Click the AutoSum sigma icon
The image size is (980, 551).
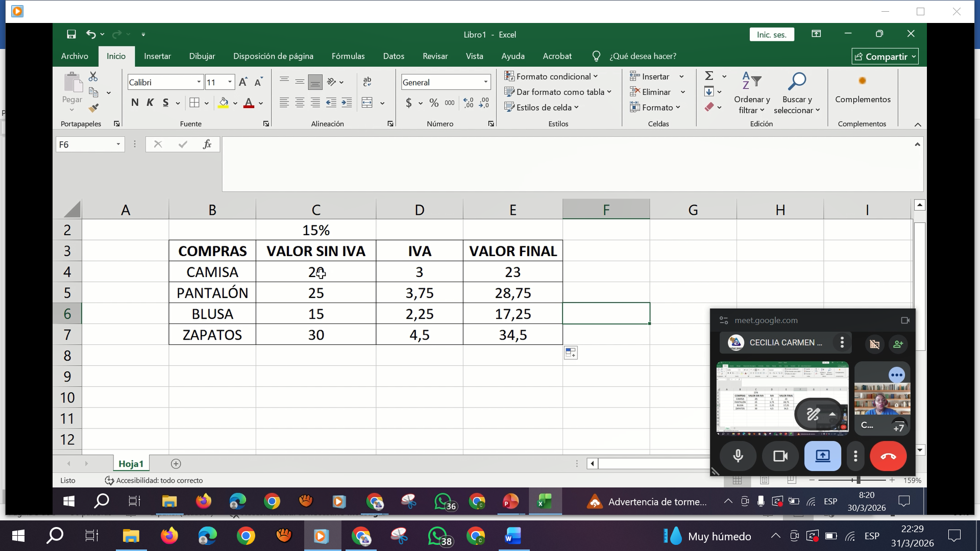[x=709, y=76]
